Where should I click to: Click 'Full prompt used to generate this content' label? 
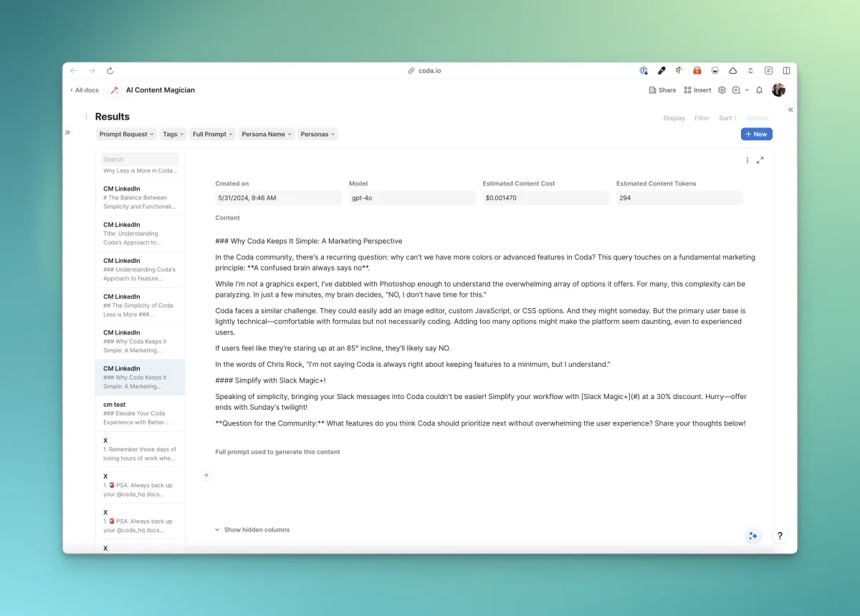pos(277,452)
